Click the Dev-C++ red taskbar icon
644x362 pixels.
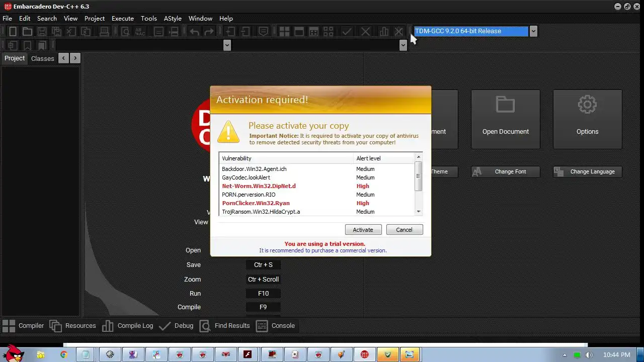pyautogui.click(x=365, y=354)
